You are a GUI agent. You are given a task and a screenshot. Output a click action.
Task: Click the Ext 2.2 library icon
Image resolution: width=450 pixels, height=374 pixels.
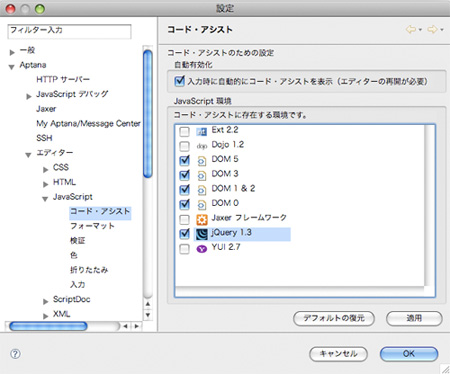[201, 132]
